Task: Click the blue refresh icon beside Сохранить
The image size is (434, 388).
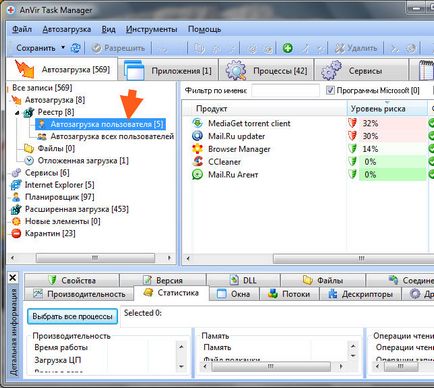Action: [76, 48]
